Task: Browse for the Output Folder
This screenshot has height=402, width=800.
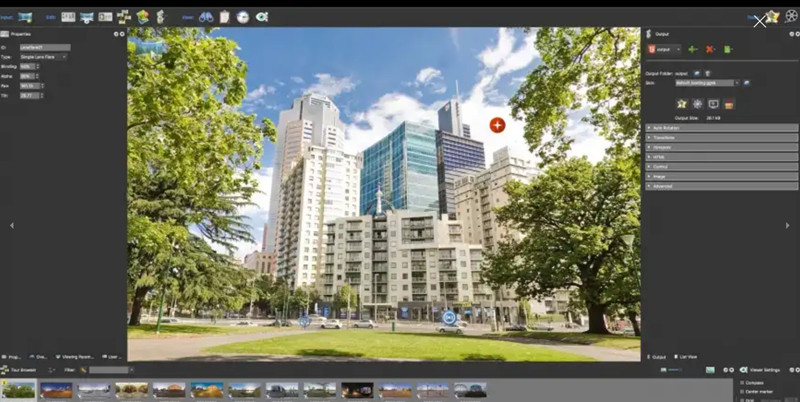Action: tap(697, 73)
